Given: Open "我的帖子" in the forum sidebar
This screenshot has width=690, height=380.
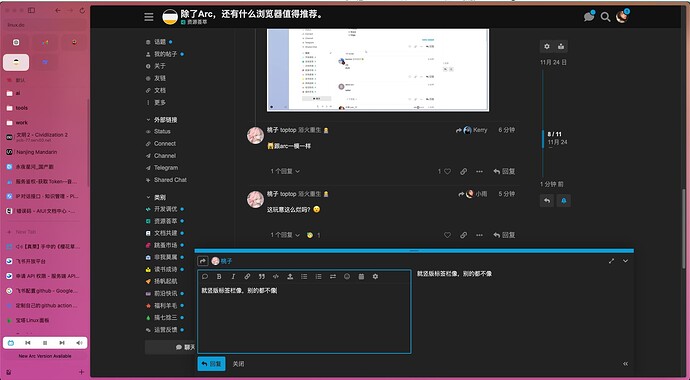Looking at the screenshot, I should point(165,54).
